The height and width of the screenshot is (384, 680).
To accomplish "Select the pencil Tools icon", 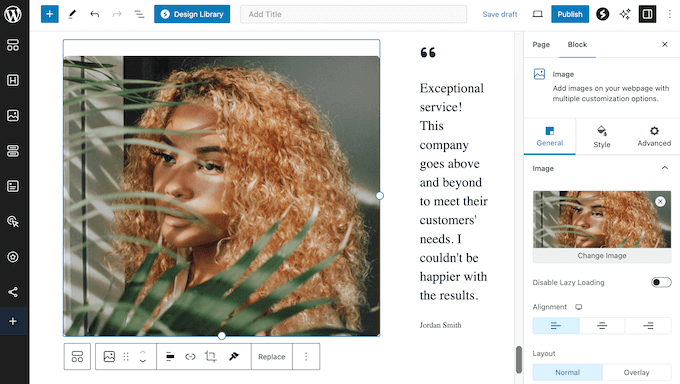I will tap(72, 14).
